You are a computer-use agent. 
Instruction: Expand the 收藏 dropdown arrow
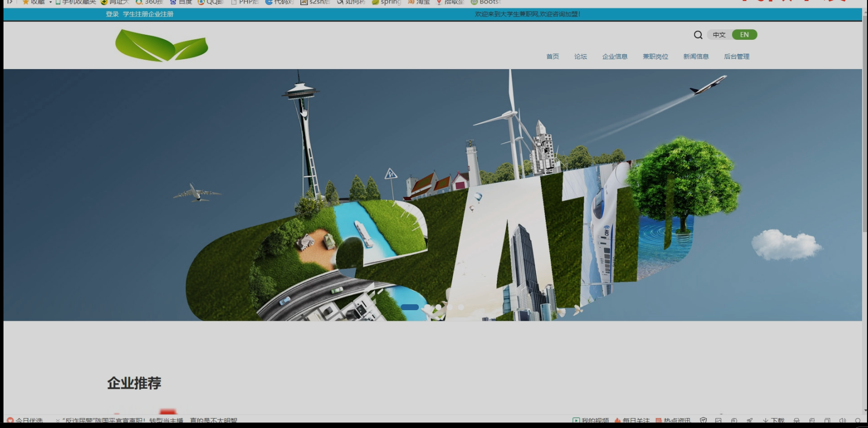click(50, 2)
